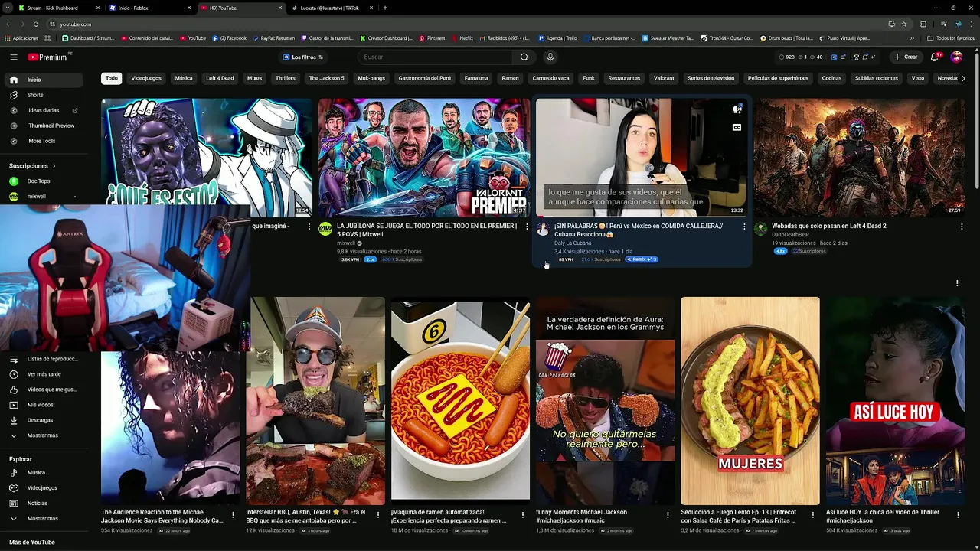Show more category chips with right arrow
Image resolution: width=980 pixels, height=551 pixels.
click(963, 78)
